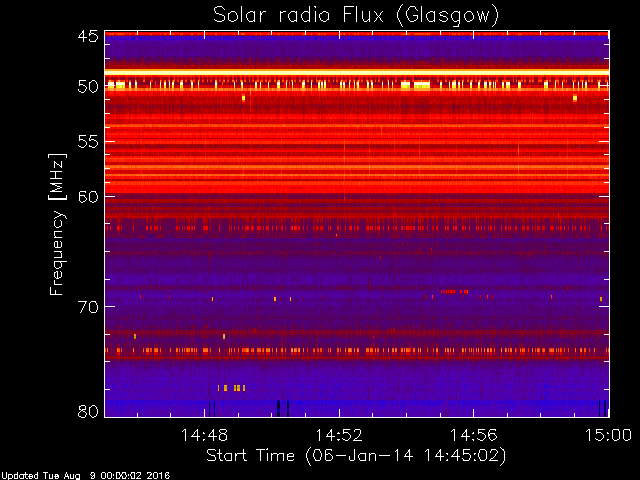Viewport: 640px width, 480px height.
Task: Select the 'Frequency [MHz]' axis label
Action: (x=57, y=224)
